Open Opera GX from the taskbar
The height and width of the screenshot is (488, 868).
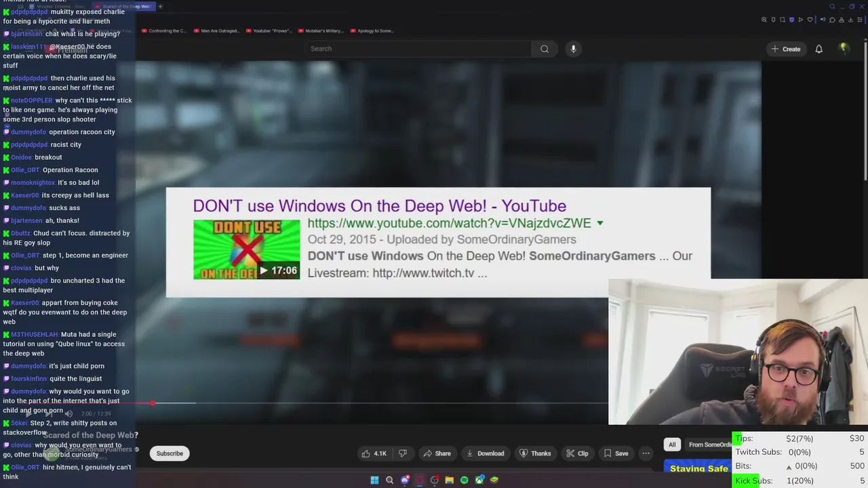click(420, 480)
